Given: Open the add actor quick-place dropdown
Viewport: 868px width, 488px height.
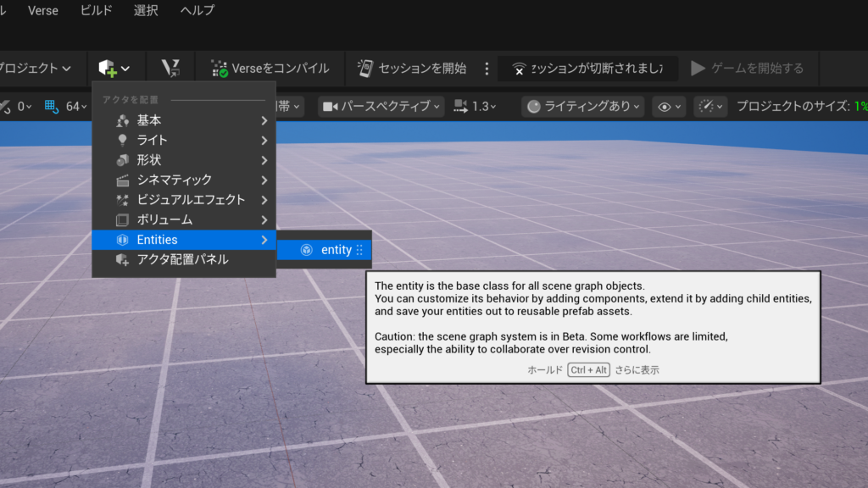Looking at the screenshot, I should (x=114, y=68).
